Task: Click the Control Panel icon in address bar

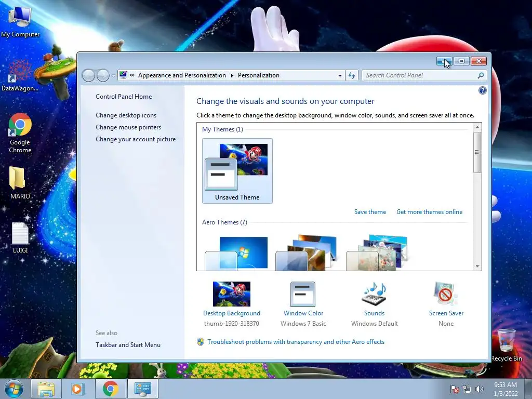Action: 123,75
